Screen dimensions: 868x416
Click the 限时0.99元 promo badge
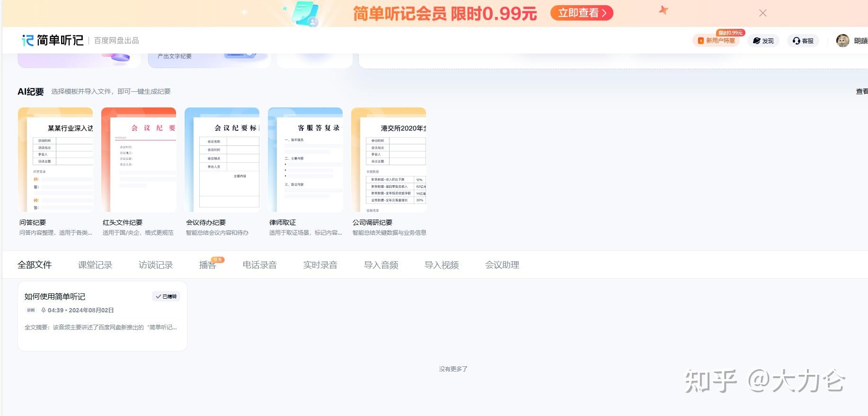point(730,33)
